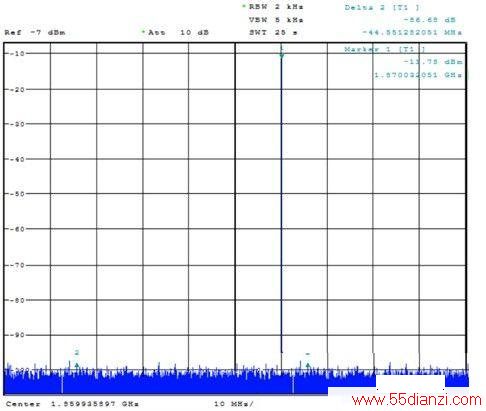Click the small marker arrow right of the carrier
Screen dimensions: 486x411
pos(308,366)
